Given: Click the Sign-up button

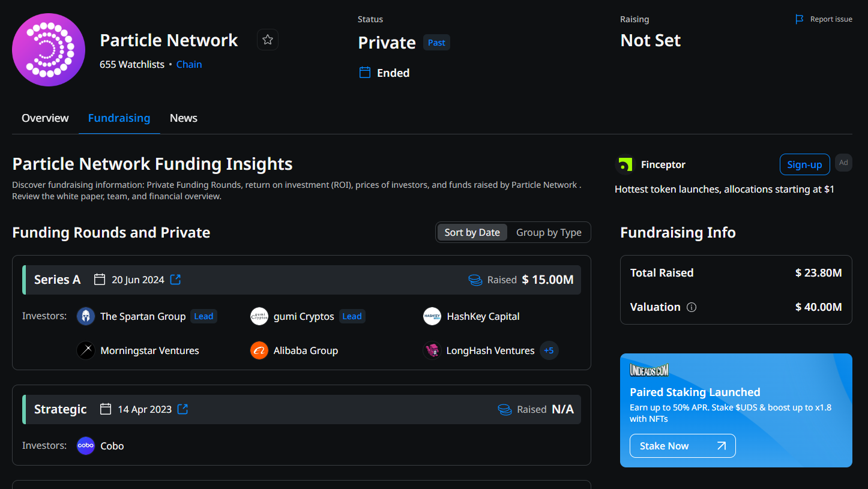Looking at the screenshot, I should click(x=804, y=164).
